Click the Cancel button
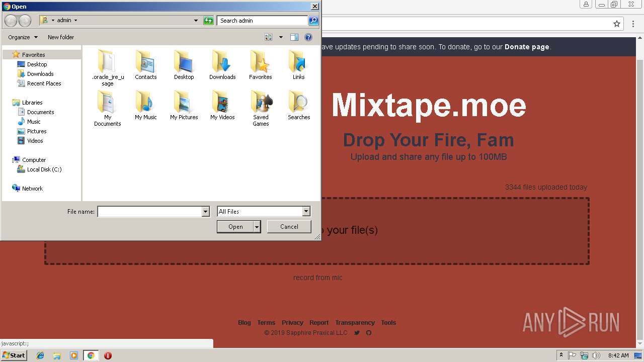Image resolution: width=644 pixels, height=362 pixels. [289, 227]
